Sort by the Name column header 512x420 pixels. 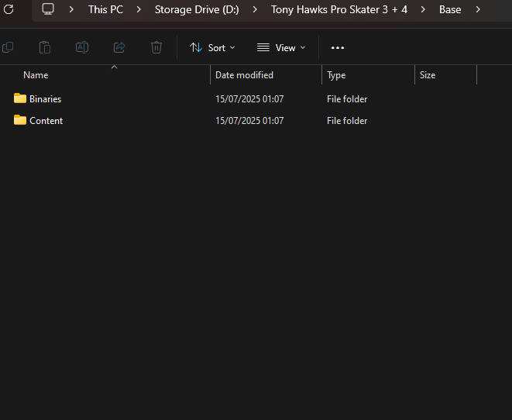[36, 75]
